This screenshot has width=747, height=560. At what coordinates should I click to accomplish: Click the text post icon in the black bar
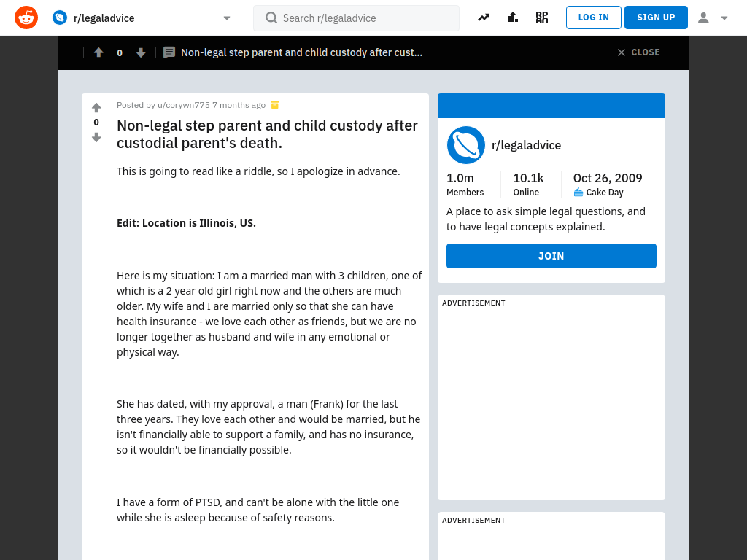169,52
